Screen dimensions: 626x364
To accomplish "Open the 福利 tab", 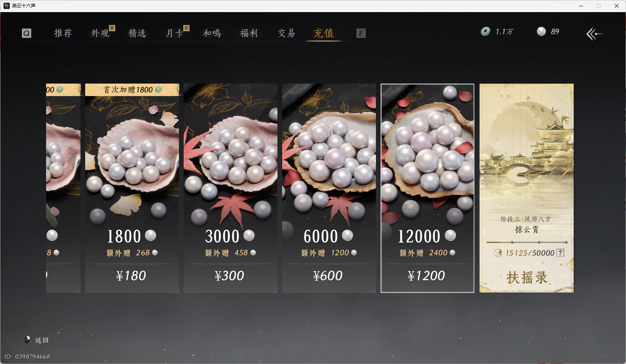I will point(249,33).
